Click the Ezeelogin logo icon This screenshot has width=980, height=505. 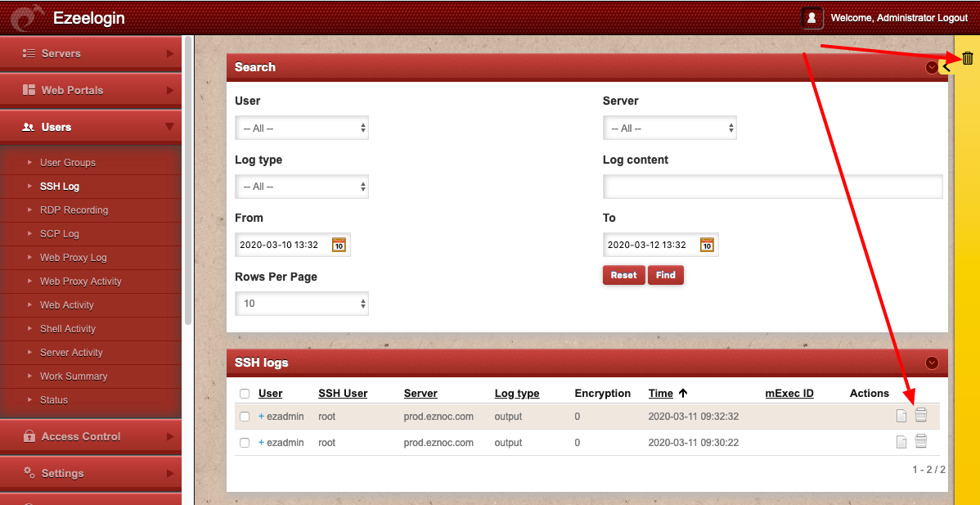29,18
